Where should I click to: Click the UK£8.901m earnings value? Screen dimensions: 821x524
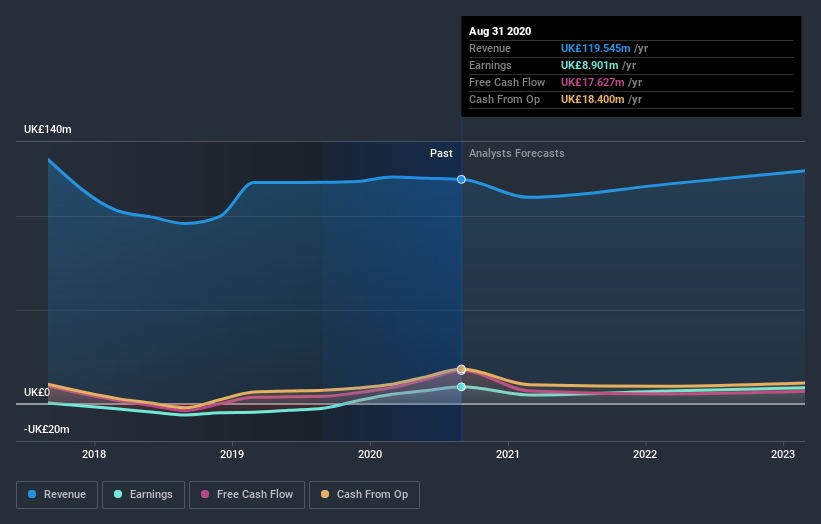click(x=590, y=65)
